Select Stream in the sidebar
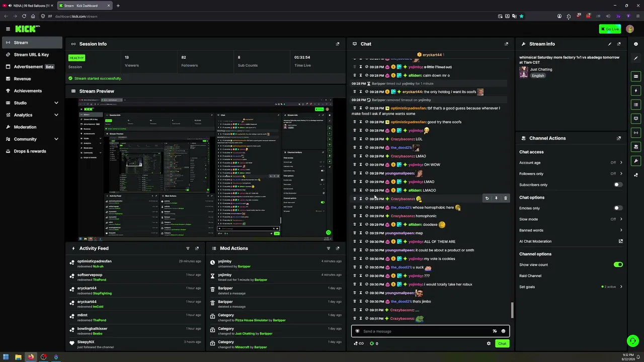Screen dimensions: 644x362 31,43
